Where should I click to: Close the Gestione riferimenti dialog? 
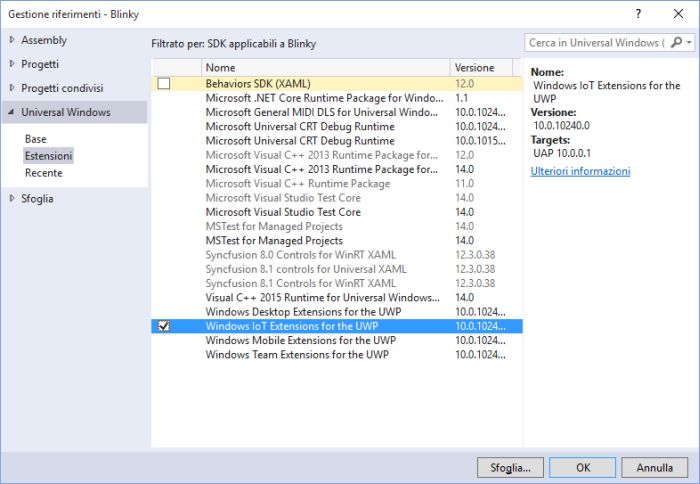pyautogui.click(x=678, y=14)
